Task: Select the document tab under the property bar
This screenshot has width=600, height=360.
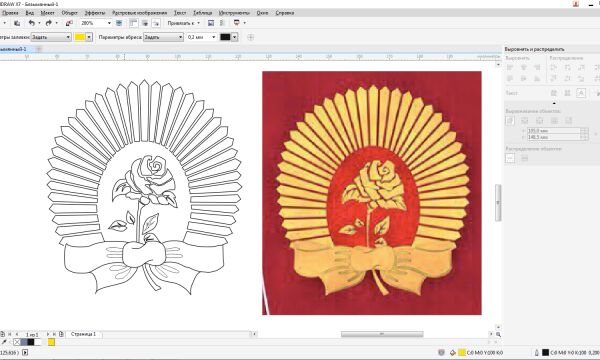Action: click(15, 49)
